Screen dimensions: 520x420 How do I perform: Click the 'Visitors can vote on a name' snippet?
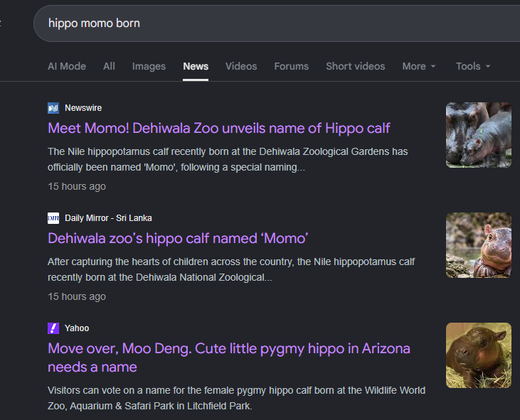pos(236,398)
